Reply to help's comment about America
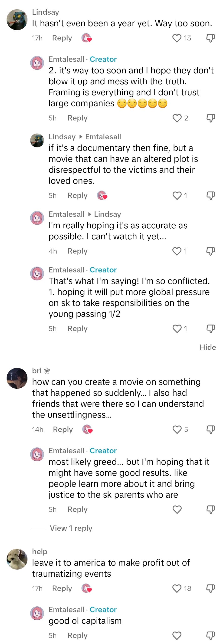Viewport: 223px width, 644px height. [x=62, y=588]
